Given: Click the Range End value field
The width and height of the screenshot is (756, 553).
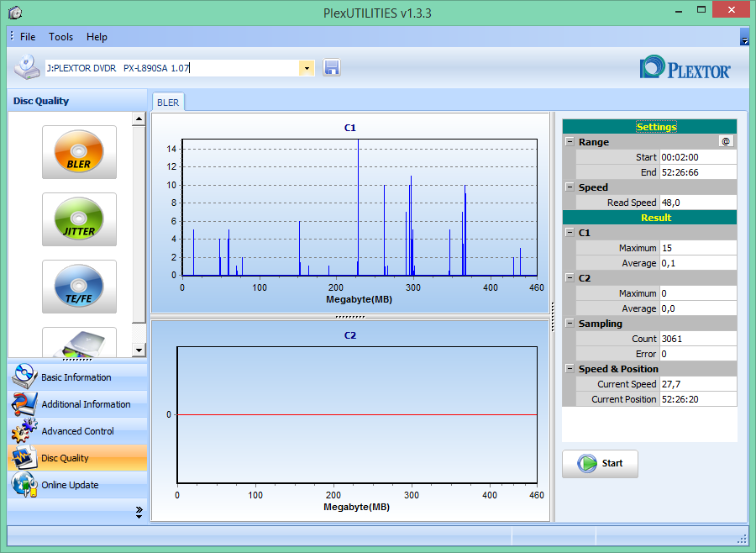Looking at the screenshot, I should (x=698, y=172).
